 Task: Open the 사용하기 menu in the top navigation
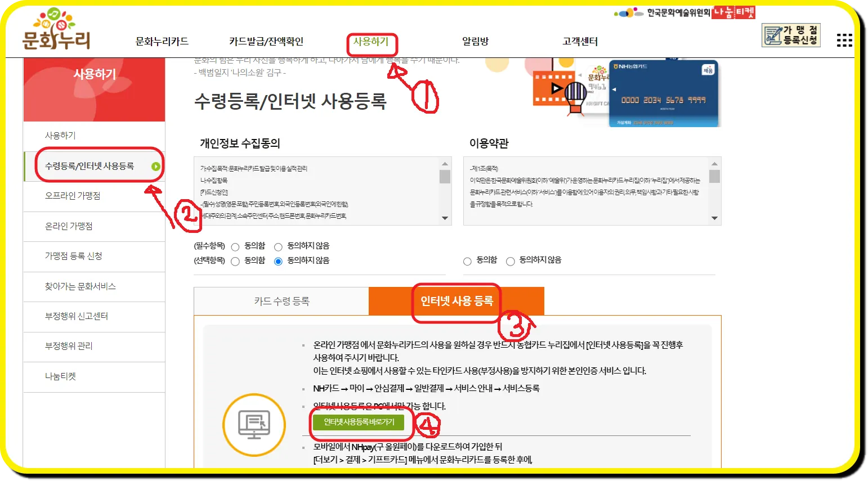372,41
